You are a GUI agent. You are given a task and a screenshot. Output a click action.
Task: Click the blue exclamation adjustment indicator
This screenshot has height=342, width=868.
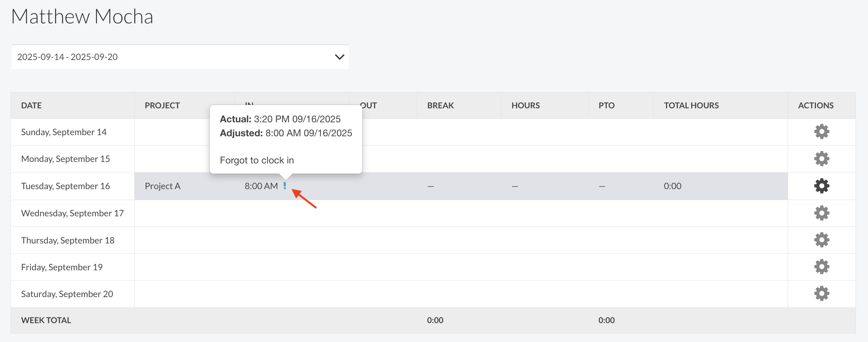[x=285, y=186]
